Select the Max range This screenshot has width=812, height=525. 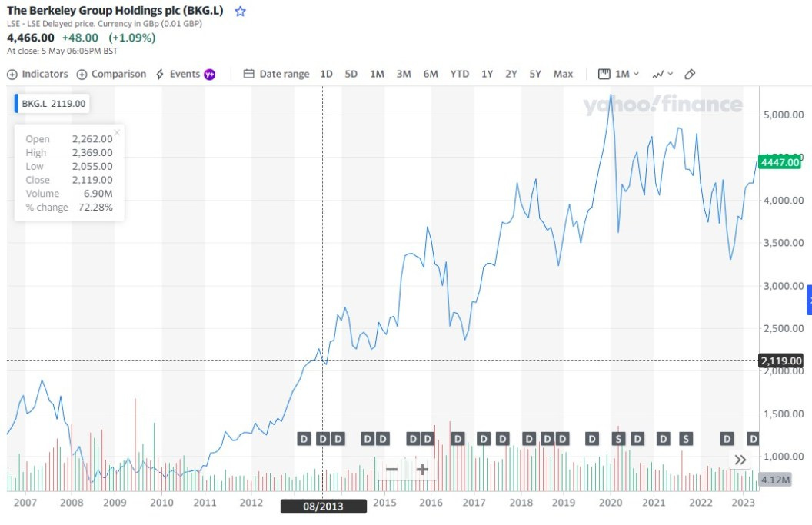click(563, 74)
